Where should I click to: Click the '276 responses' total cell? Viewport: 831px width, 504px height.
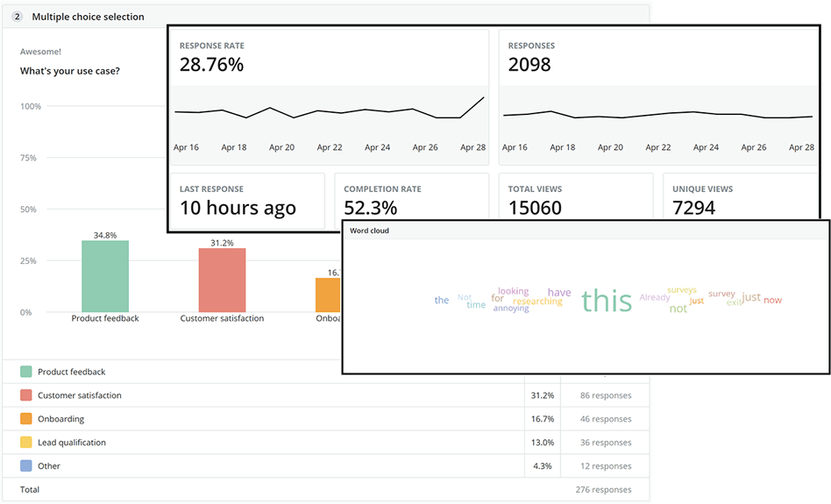click(x=604, y=489)
